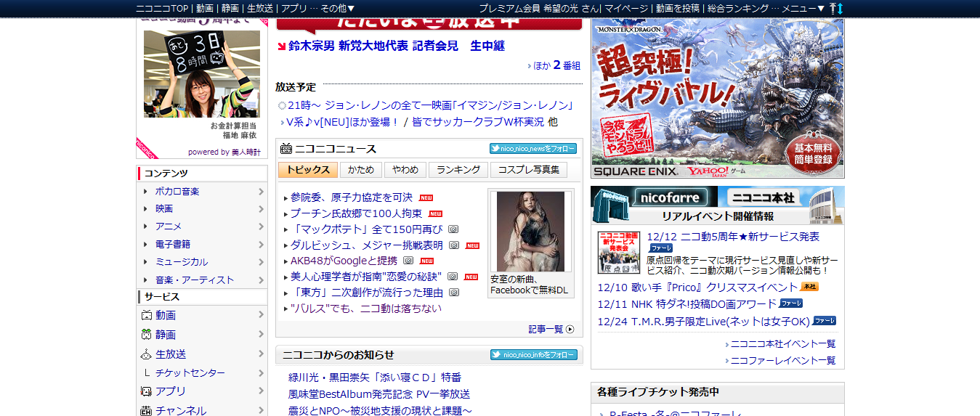Switch to the やわめ news tab
Screen dimensions: 980x416
click(405, 170)
